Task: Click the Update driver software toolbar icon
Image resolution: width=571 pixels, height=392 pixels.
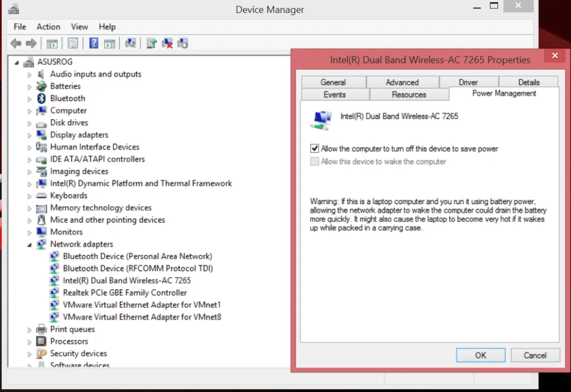Action: 151,43
